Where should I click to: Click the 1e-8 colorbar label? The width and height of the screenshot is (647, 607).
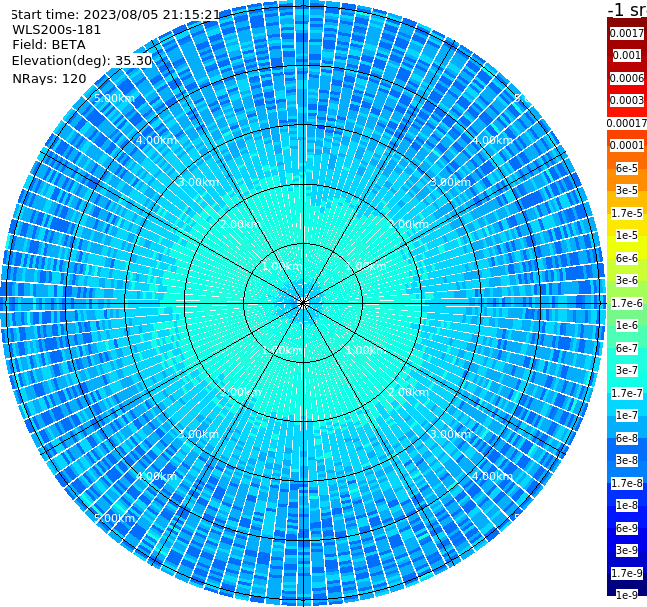(627, 505)
